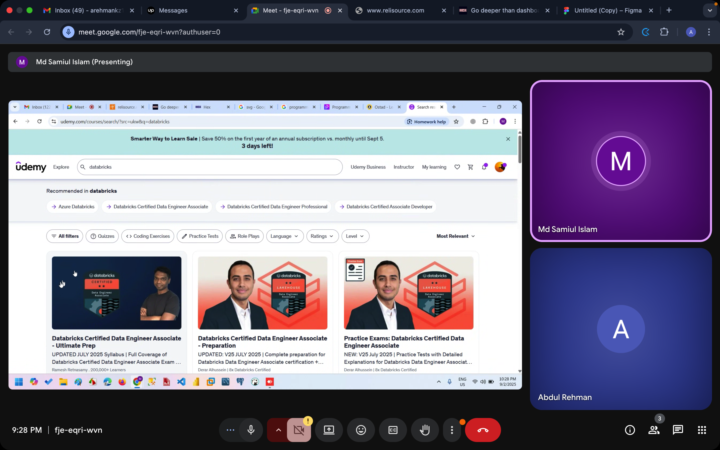Viewport: 720px width, 450px height.
Task: Expand the Language filter dropdown
Action: pyautogui.click(x=285, y=236)
